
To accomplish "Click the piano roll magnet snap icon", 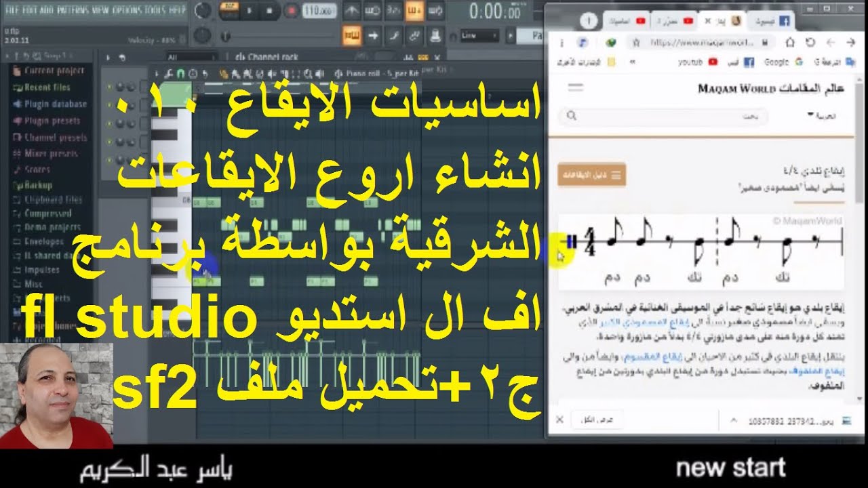I will [x=181, y=73].
